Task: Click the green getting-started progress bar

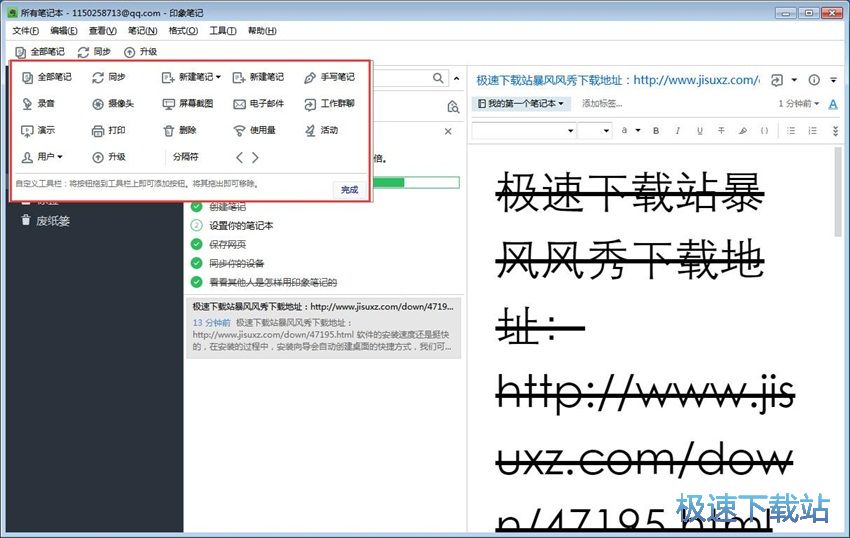Action: pos(415,182)
